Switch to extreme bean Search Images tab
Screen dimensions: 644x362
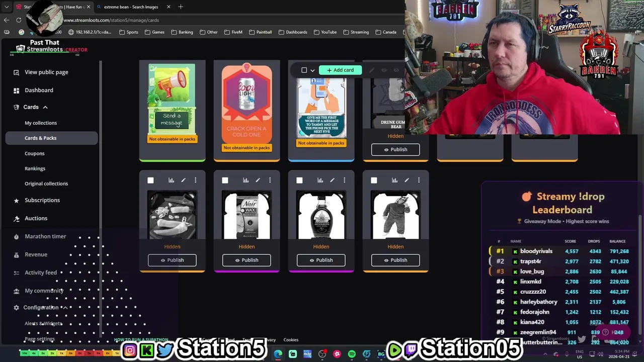(131, 7)
